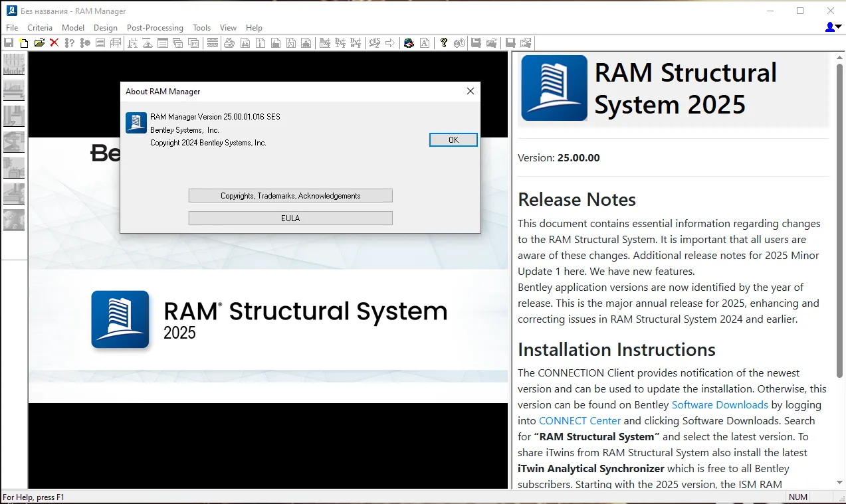The height and width of the screenshot is (504, 846).
Task: Click the user account icon at top right
Action: pyautogui.click(x=830, y=27)
